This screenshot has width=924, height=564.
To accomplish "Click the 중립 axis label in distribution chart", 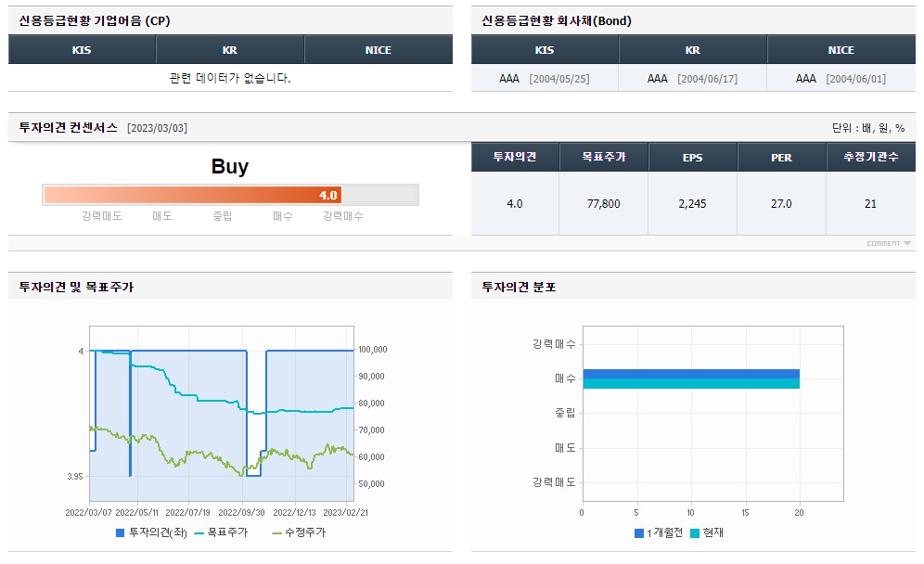I will click(565, 413).
